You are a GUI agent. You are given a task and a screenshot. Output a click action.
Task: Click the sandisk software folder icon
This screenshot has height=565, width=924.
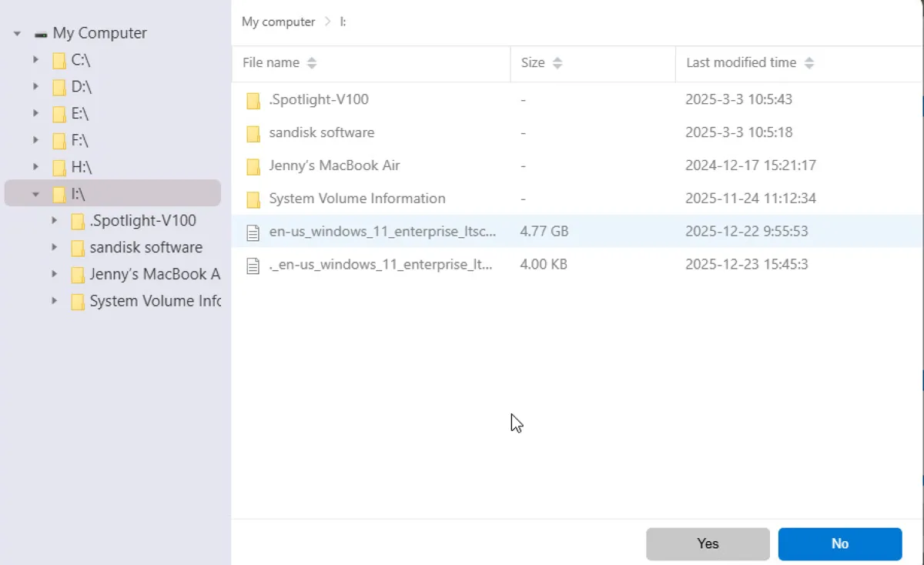pos(253,132)
